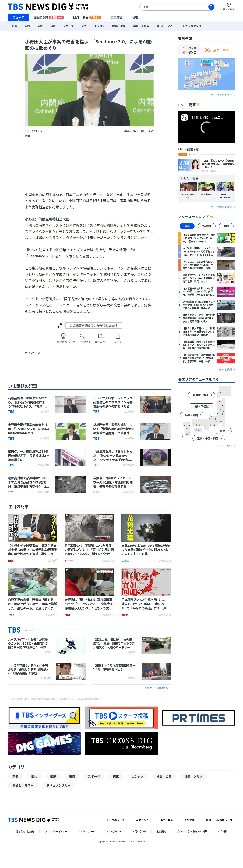
Task: Click もっと動画を見る link
Action: tap(223, 207)
